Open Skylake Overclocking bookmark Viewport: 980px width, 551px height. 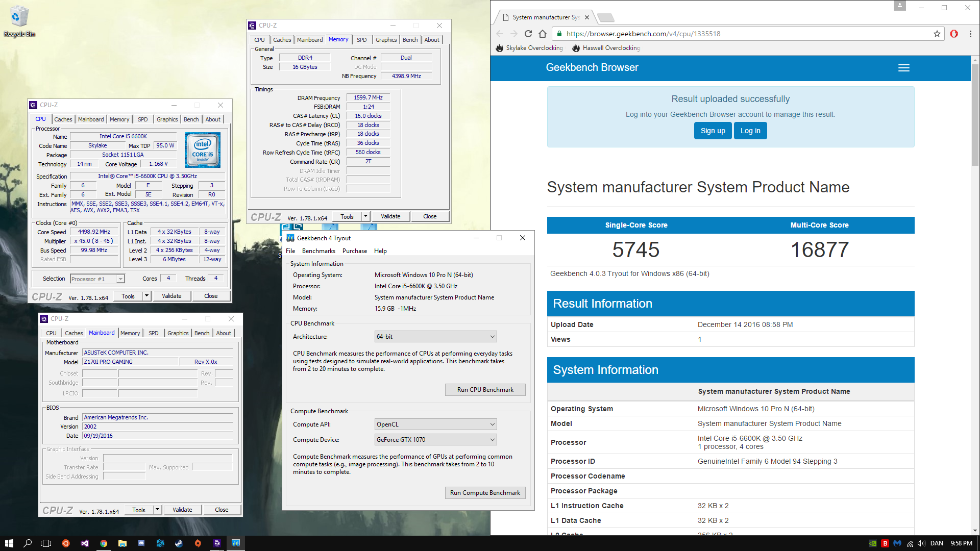tap(529, 48)
